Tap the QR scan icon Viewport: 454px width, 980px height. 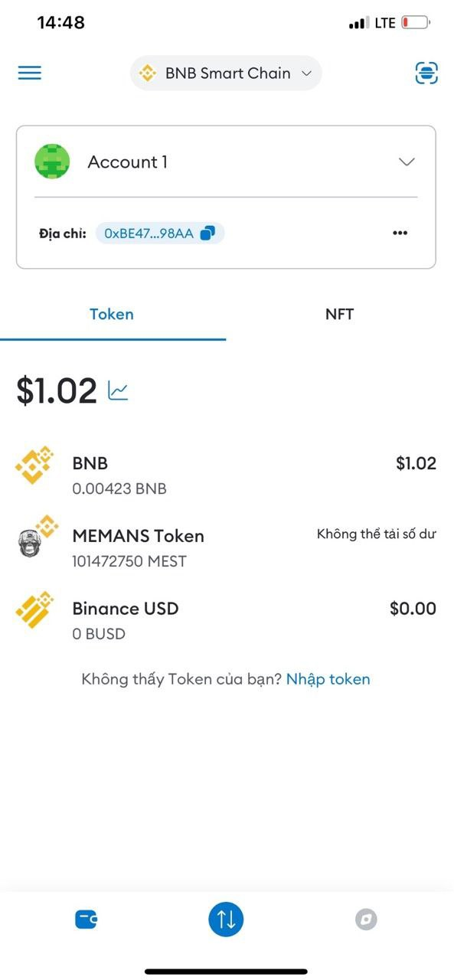coord(426,73)
